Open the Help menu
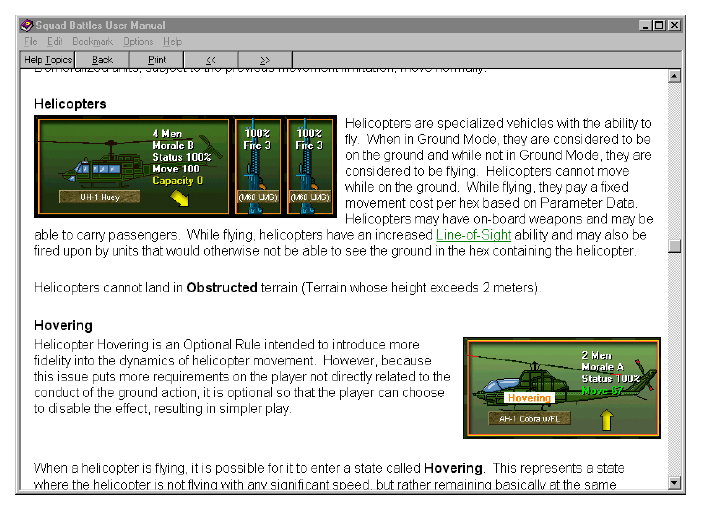The width and height of the screenshot is (701, 510). (172, 42)
